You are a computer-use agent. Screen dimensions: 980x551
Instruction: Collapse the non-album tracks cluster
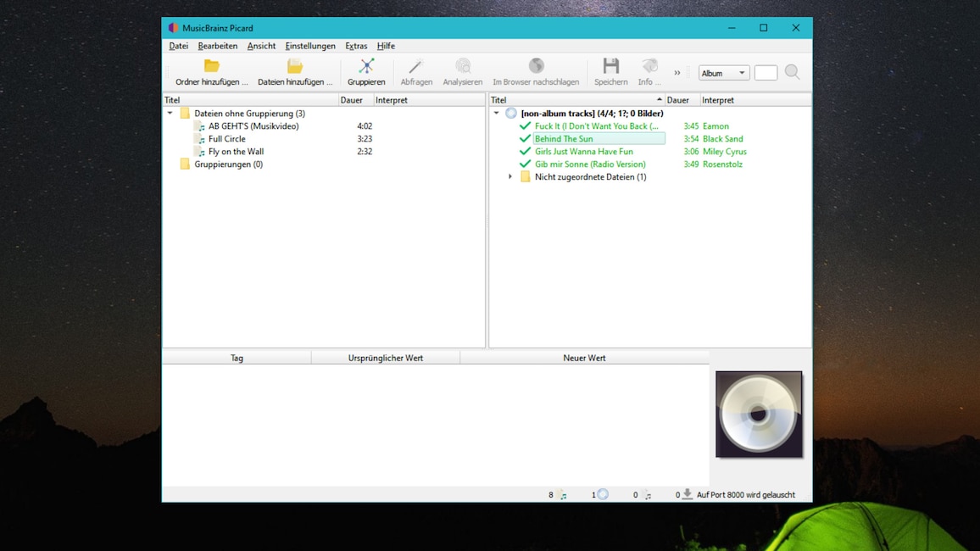point(497,113)
